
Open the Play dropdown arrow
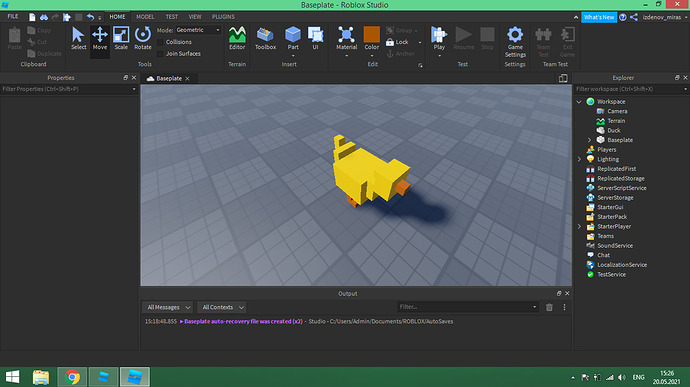[x=439, y=56]
